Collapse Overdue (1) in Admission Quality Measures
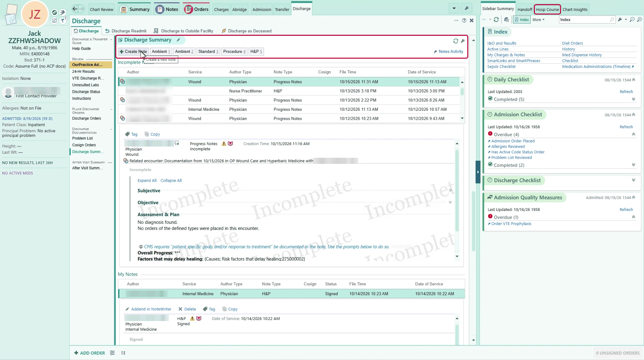644x360 pixels. pyautogui.click(x=633, y=217)
